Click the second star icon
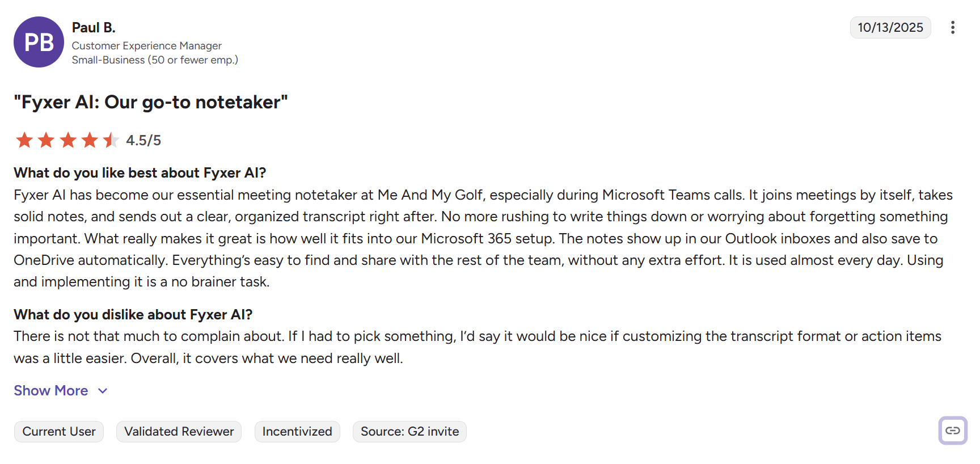The image size is (980, 464). click(46, 140)
